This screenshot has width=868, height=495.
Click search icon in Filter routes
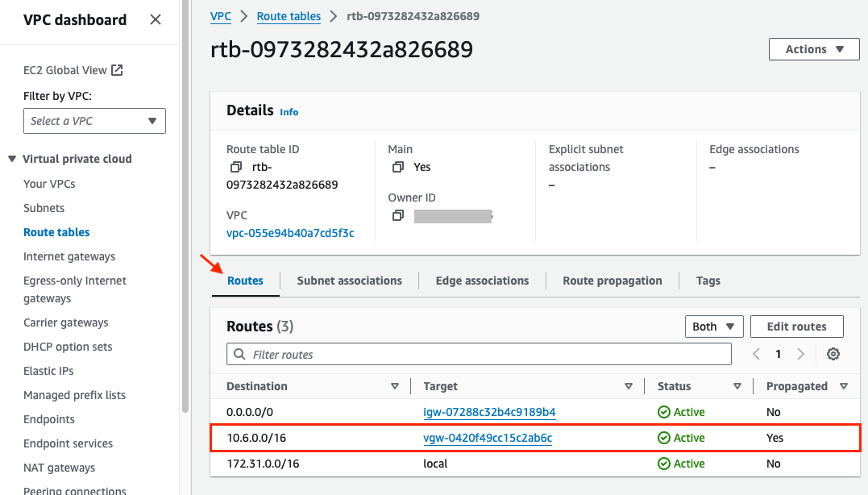239,354
